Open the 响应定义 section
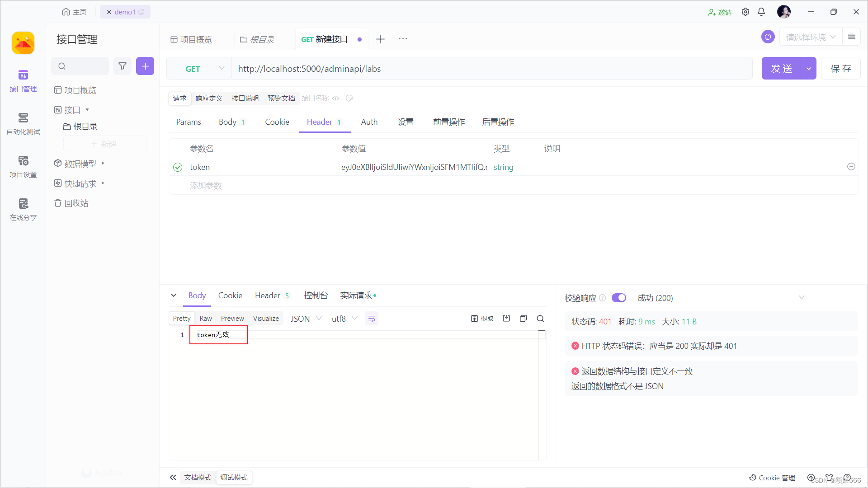Viewport: 868px width, 488px height. pos(209,98)
